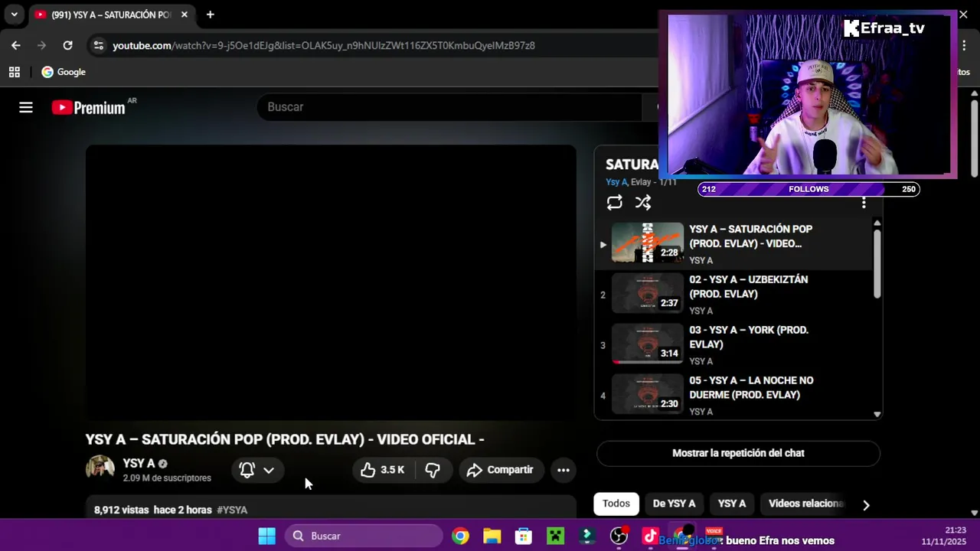Image resolution: width=980 pixels, height=551 pixels.
Task: Click 03 - YSY A – YORK title text
Action: tap(748, 337)
